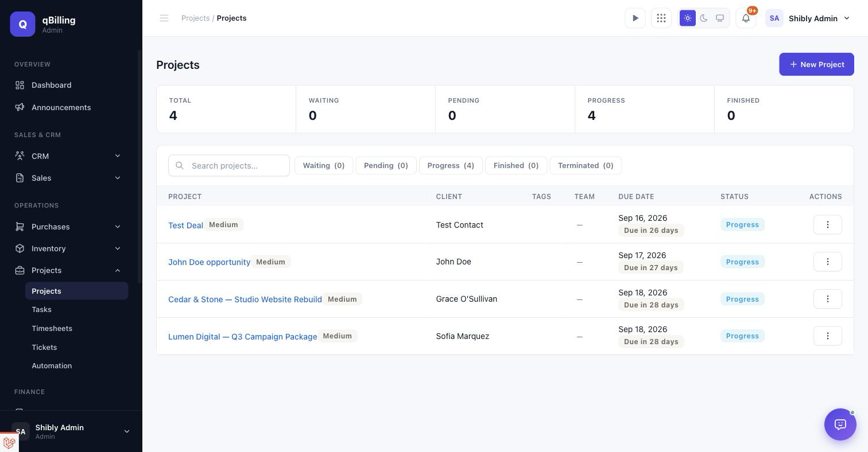The image size is (868, 452).
Task: Switch to system theme mode
Action: coord(720,18)
